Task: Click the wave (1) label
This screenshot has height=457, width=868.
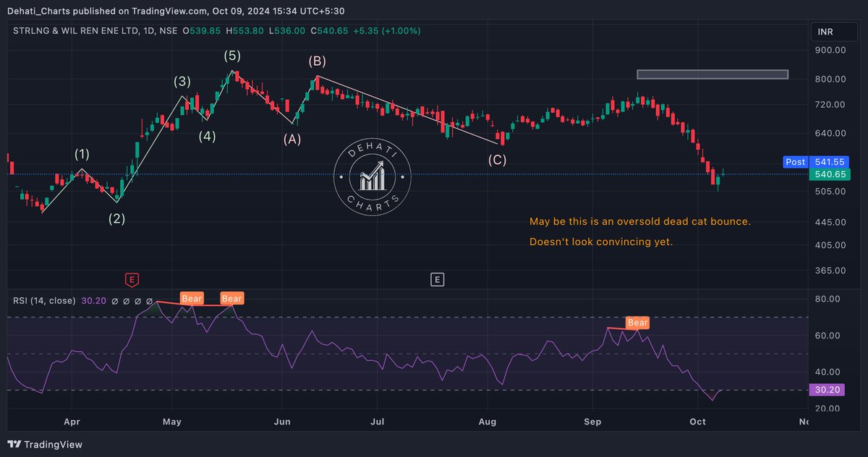Action: click(82, 154)
